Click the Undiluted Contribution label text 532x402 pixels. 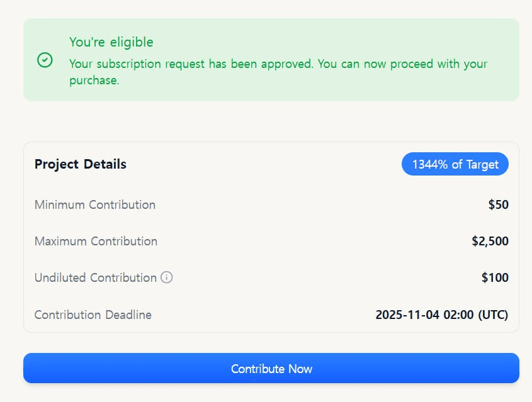95,277
